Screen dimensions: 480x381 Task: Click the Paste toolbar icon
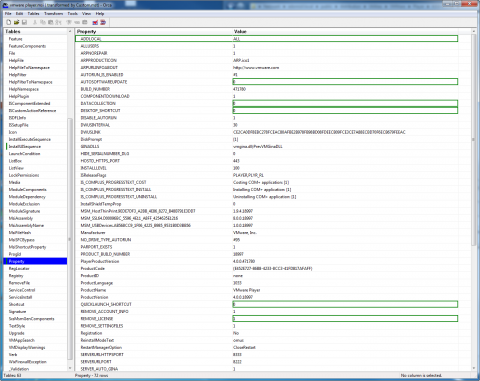click(x=50, y=22)
